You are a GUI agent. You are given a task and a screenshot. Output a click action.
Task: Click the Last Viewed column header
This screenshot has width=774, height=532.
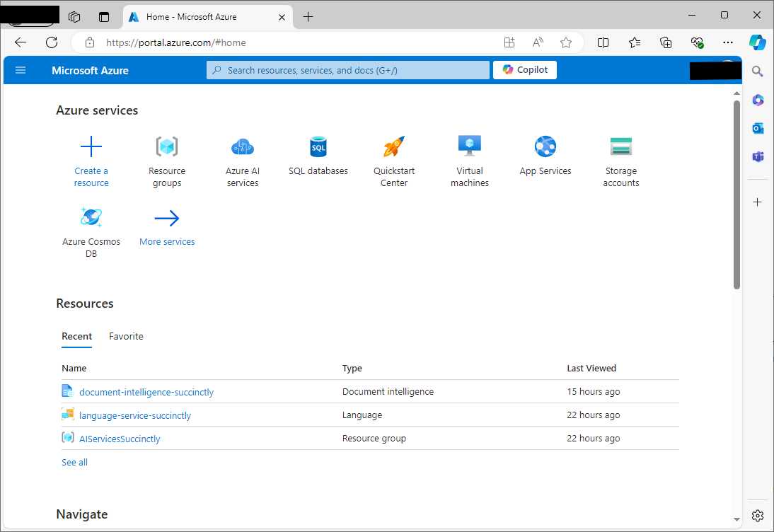click(x=591, y=368)
